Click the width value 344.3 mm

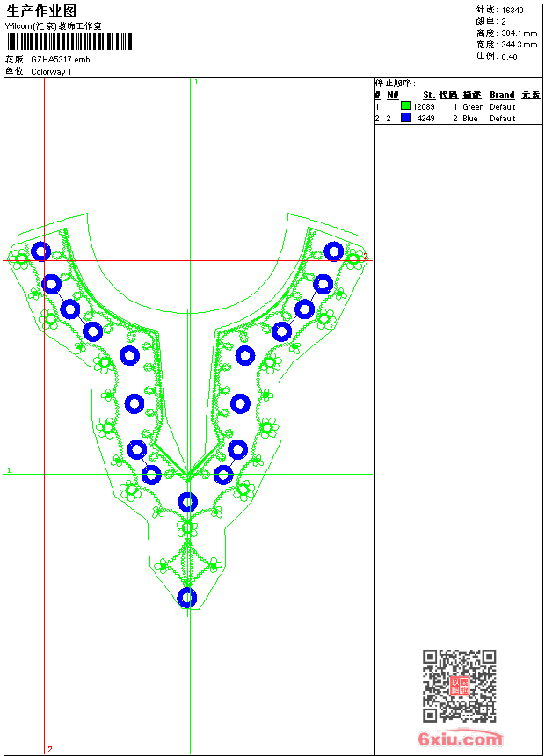pyautogui.click(x=519, y=45)
